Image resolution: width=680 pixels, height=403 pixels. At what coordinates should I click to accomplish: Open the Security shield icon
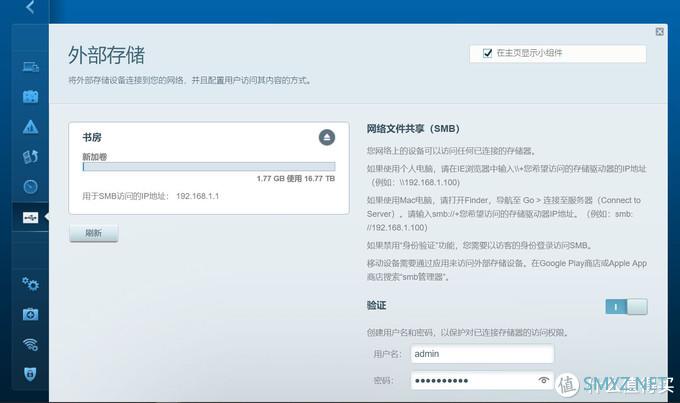30,374
